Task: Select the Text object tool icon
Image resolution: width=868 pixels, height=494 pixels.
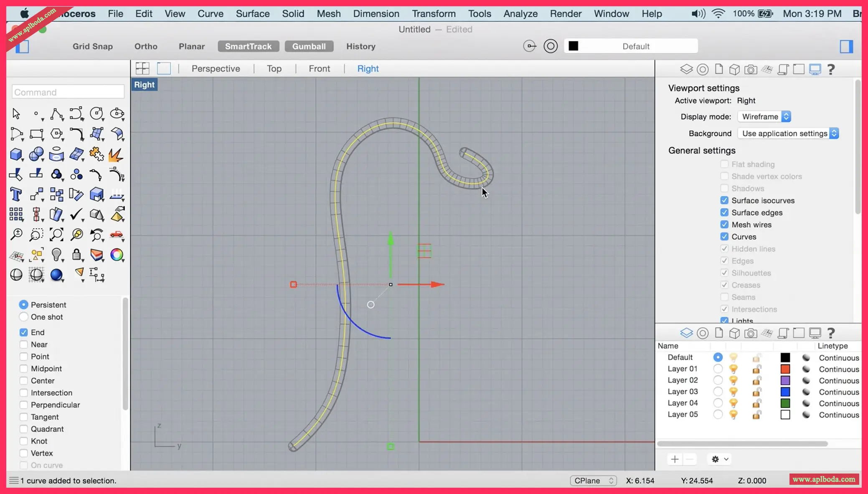Action: click(16, 194)
